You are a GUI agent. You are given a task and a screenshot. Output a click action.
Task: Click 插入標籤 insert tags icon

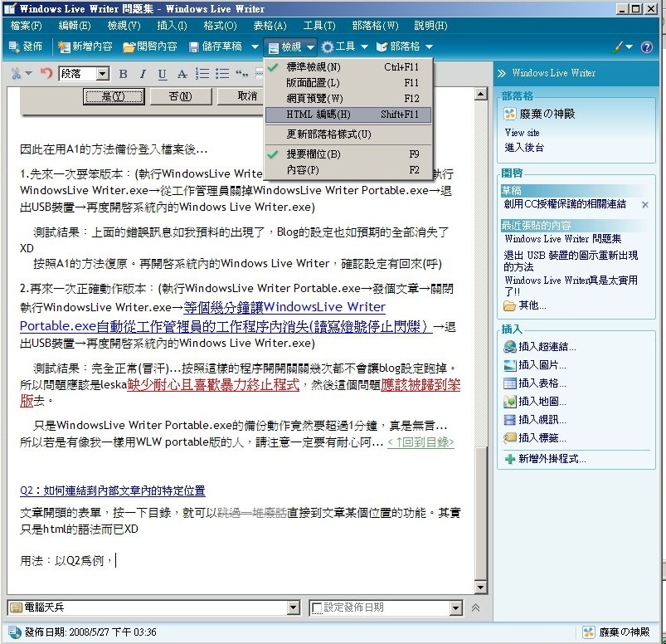click(x=509, y=438)
